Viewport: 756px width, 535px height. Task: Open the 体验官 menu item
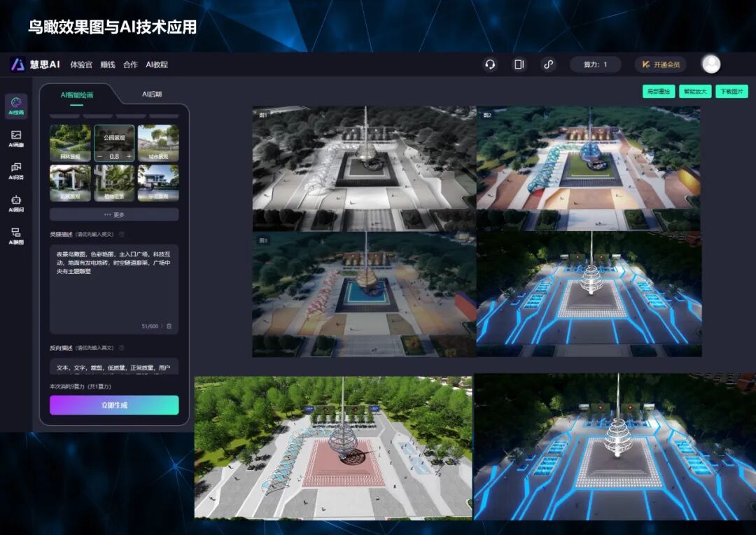(x=81, y=64)
